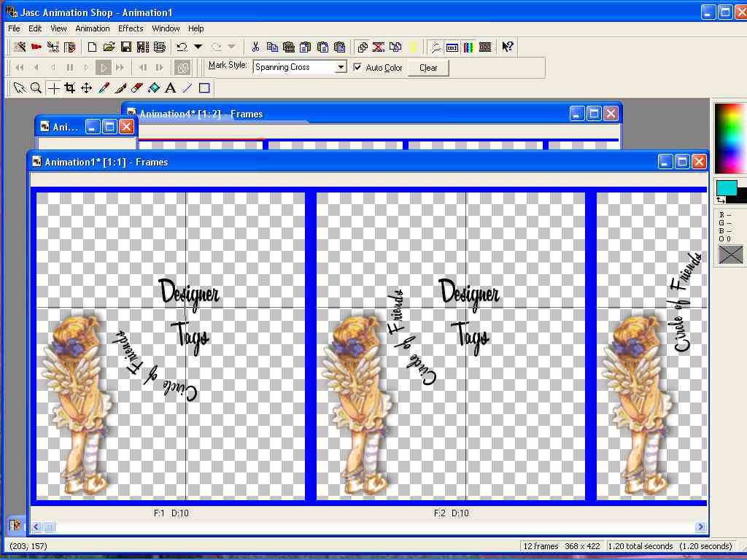Copy selected frames using the Copy icon
This screenshot has height=560, width=747.
coord(272,47)
